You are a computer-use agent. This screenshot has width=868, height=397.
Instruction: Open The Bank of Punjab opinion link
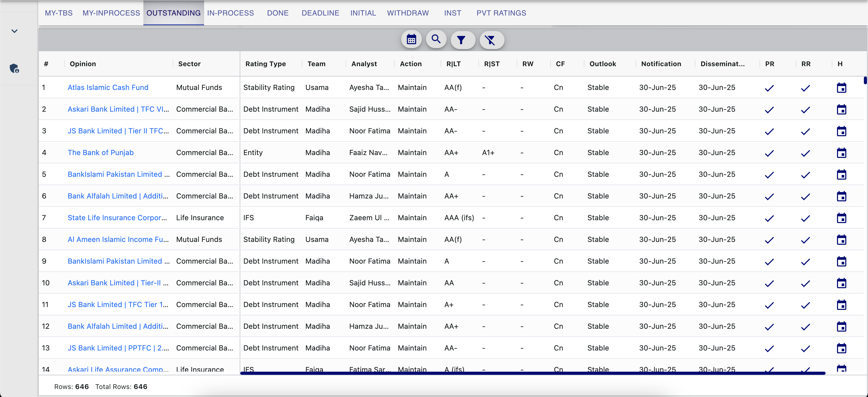click(x=100, y=152)
